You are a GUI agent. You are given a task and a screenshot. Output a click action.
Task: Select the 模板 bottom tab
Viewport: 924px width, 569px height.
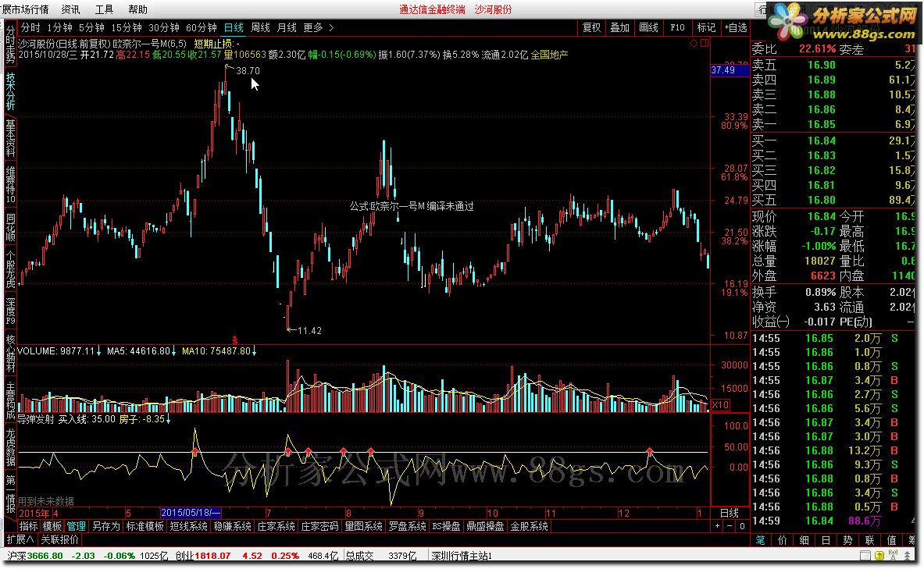pos(52,526)
